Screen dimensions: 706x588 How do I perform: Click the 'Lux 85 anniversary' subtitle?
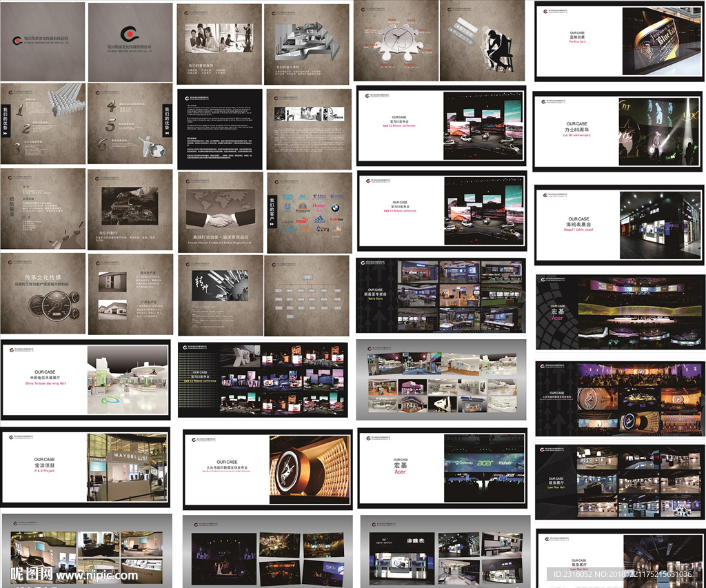click(576, 135)
